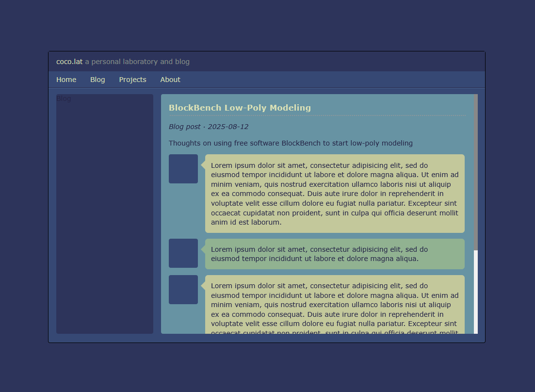
Task: Go to Blog in navigation bar
Action: point(97,80)
